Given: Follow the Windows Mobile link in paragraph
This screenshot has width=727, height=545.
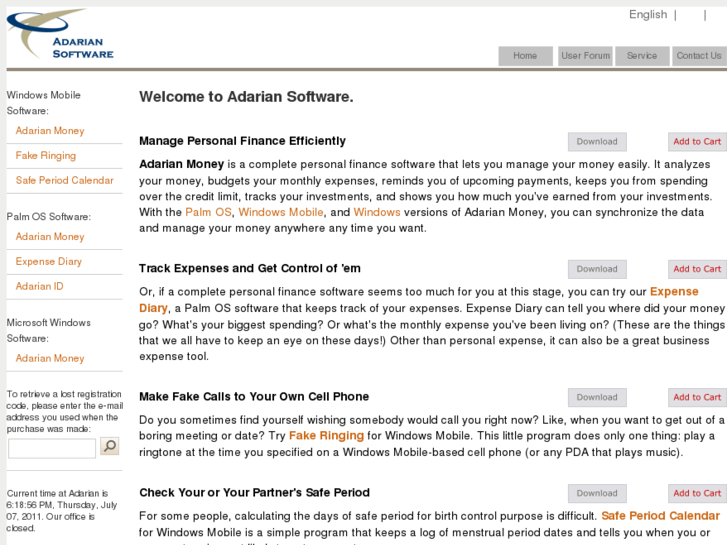Looking at the screenshot, I should 281,212.
